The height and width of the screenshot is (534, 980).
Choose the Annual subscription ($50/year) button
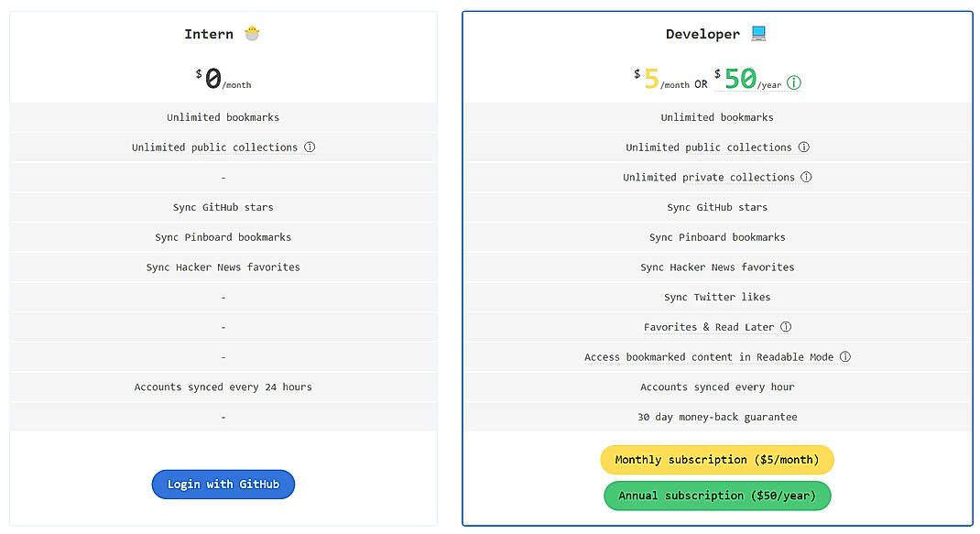[x=716, y=496]
